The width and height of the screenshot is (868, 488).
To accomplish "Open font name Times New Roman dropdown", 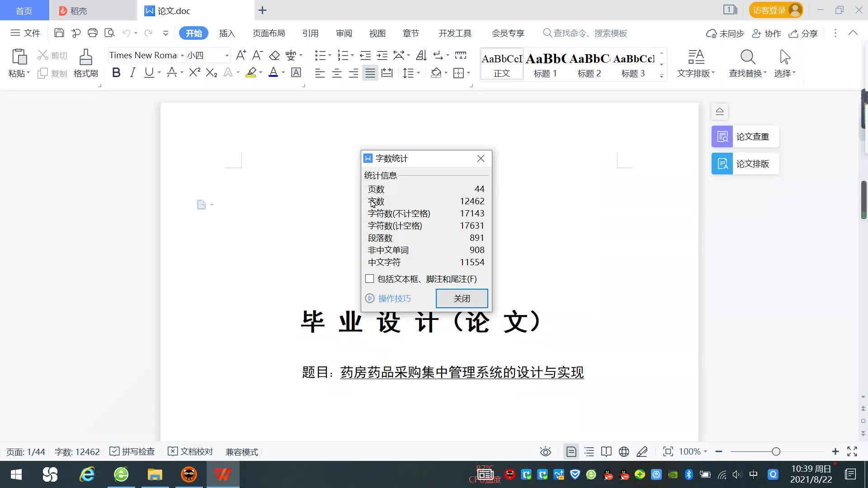I will [182, 56].
